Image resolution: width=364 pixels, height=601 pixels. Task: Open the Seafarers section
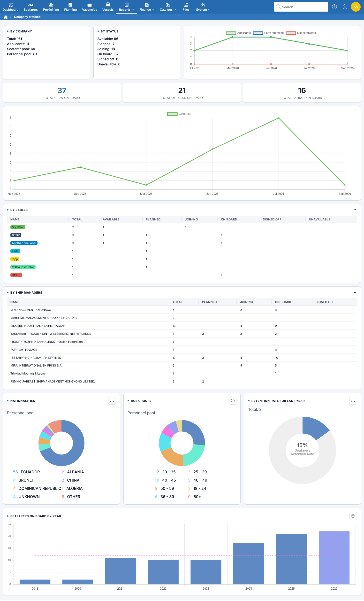(x=31, y=7)
